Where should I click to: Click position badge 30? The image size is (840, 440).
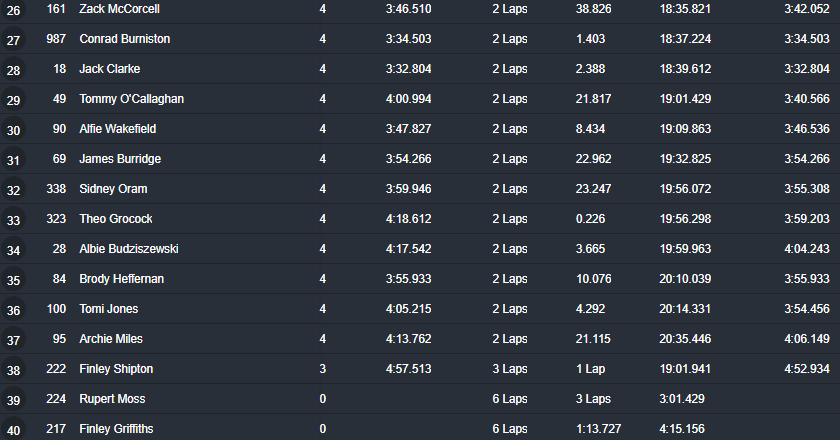(13, 131)
